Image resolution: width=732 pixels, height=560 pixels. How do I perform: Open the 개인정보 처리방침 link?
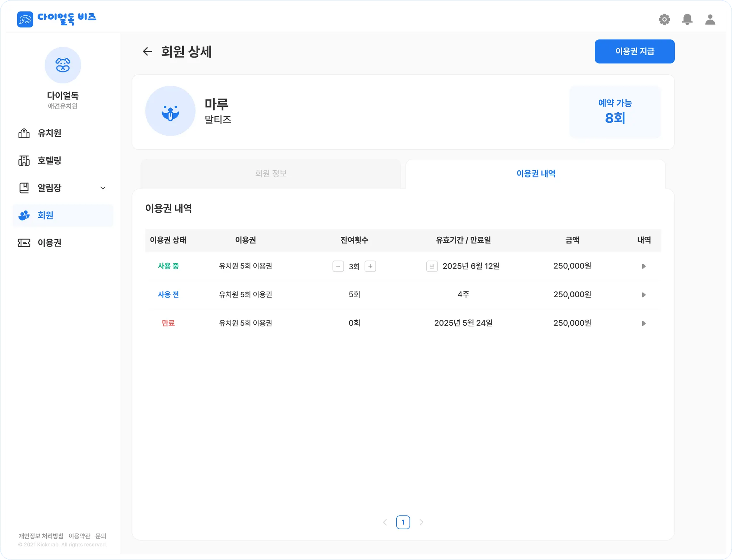[x=41, y=536]
